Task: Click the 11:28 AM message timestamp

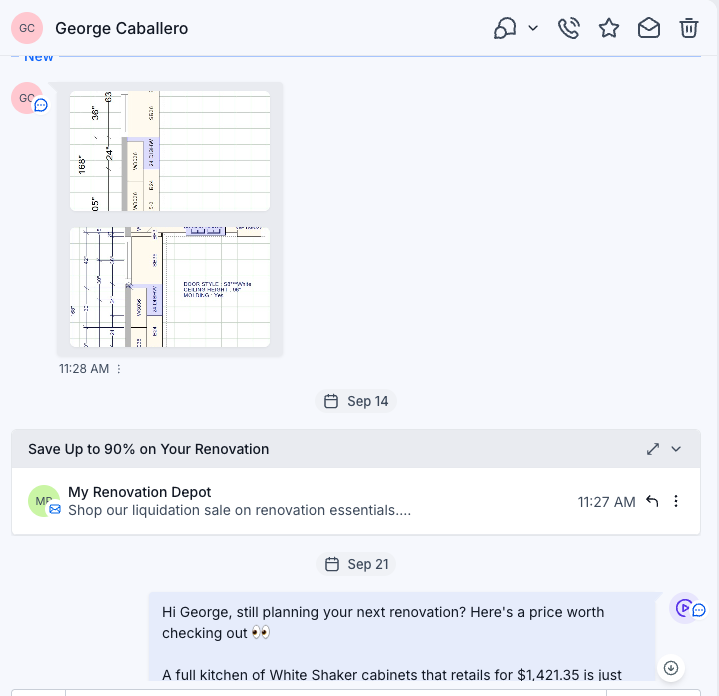Action: point(84,369)
